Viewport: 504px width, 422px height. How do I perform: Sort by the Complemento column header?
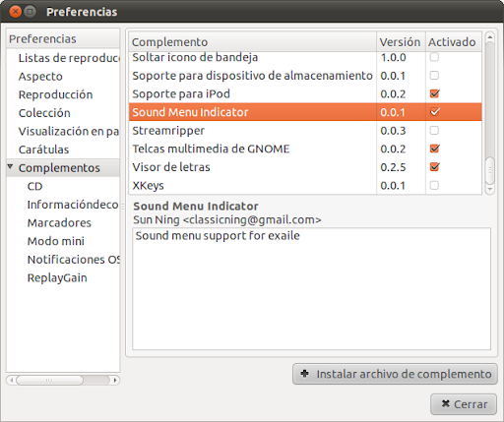click(x=252, y=42)
